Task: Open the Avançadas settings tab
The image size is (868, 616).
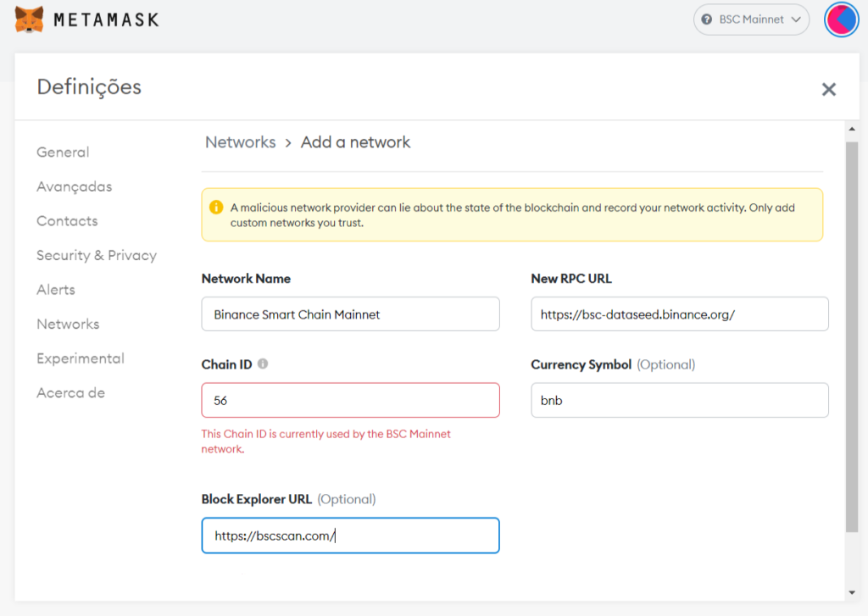Action: pos(75,186)
